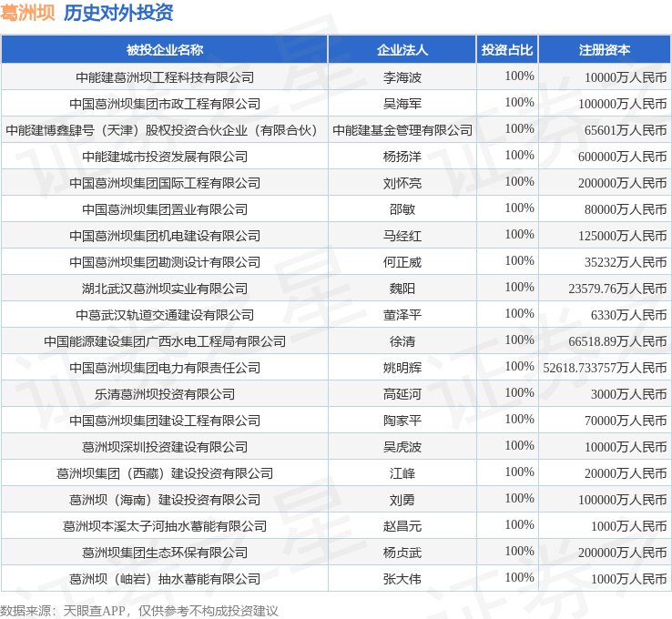Click legal person 江峰
This screenshot has width=672, height=619.
pyautogui.click(x=402, y=473)
